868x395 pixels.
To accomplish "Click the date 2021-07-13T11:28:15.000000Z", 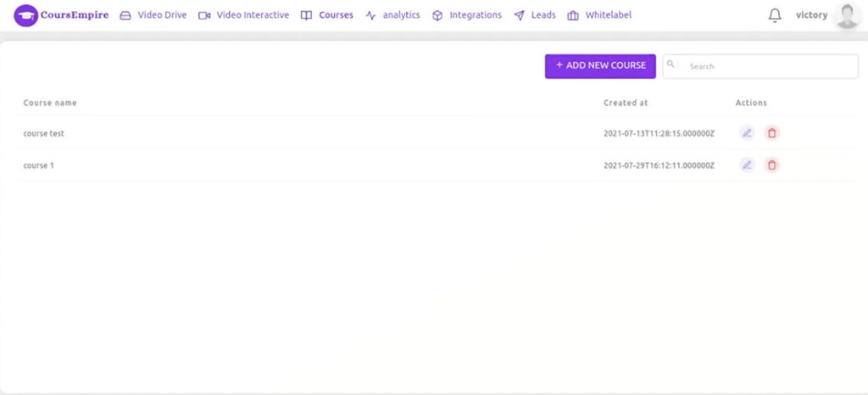I will (659, 133).
